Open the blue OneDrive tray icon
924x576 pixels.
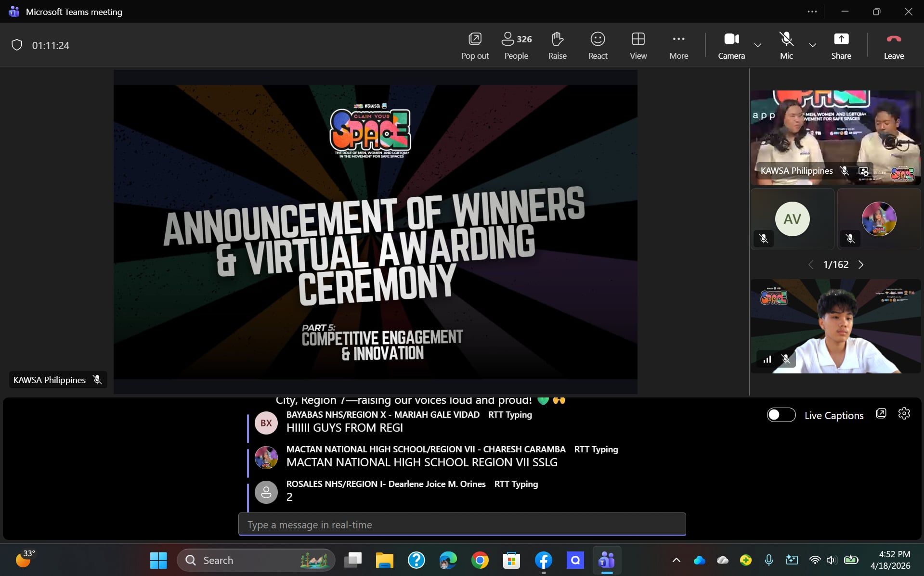click(700, 560)
